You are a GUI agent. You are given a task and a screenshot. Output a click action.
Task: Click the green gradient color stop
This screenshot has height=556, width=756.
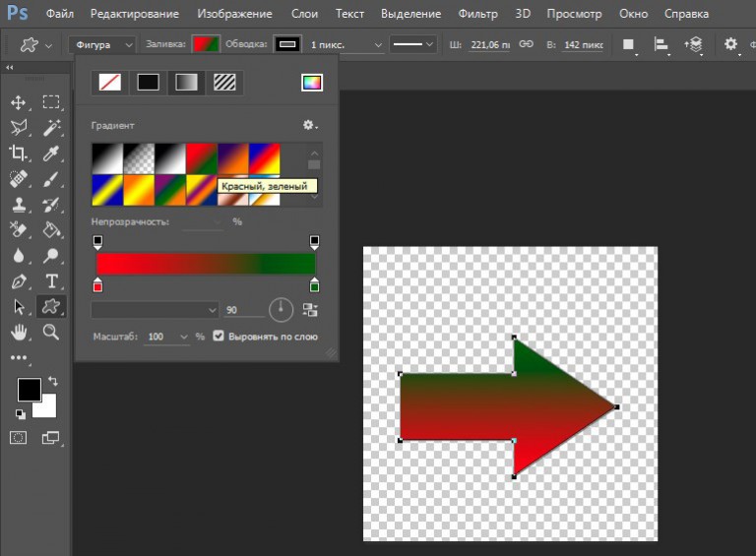coord(314,285)
